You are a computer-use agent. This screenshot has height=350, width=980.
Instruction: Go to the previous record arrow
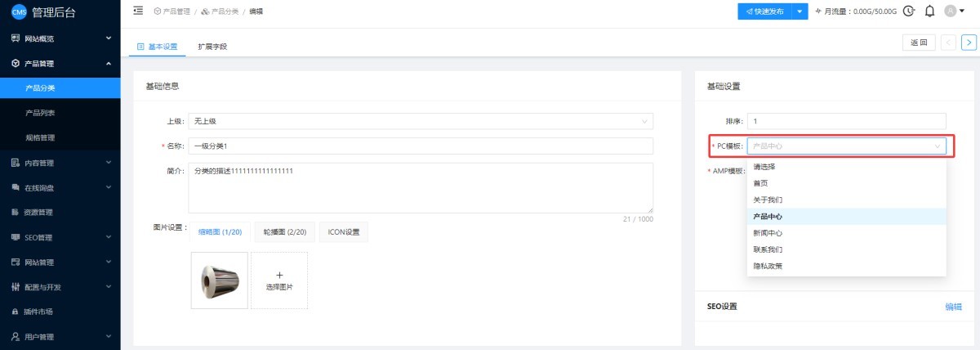pos(948,43)
